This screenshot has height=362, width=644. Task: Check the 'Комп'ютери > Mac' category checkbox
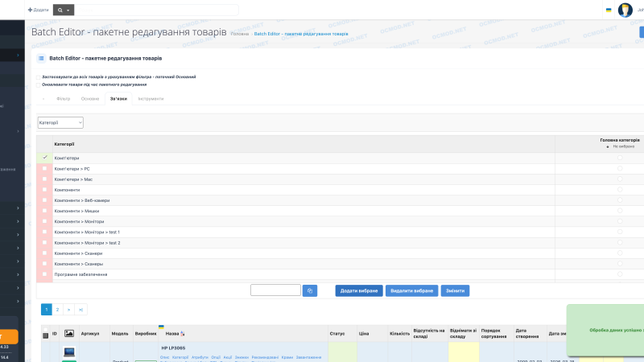(45, 179)
